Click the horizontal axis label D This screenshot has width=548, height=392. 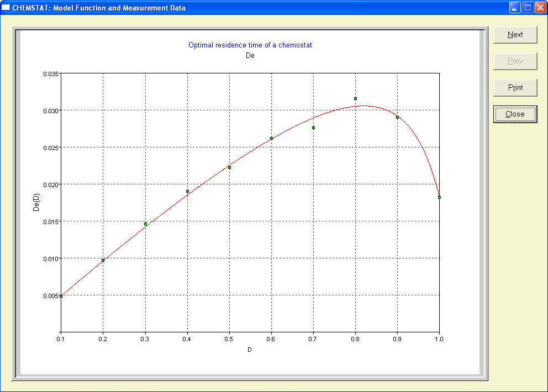(250, 349)
